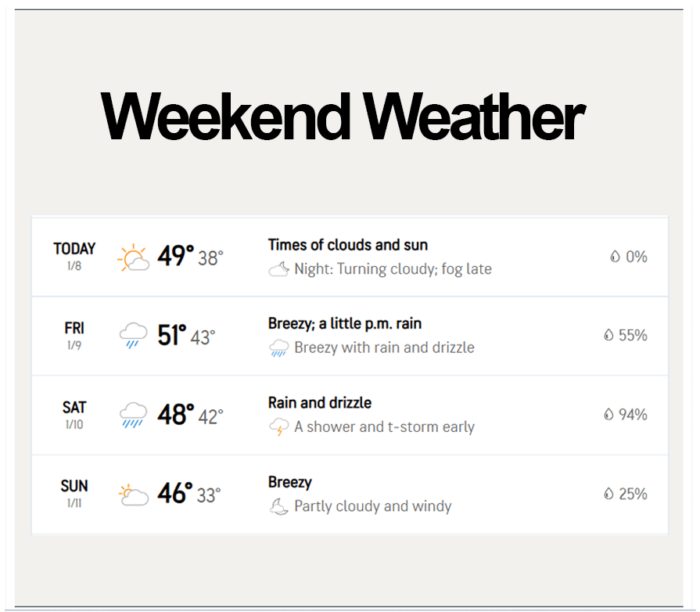Click Friday's rain cloud icon
Image resolution: width=700 pixels, height=612 pixels.
point(133,336)
